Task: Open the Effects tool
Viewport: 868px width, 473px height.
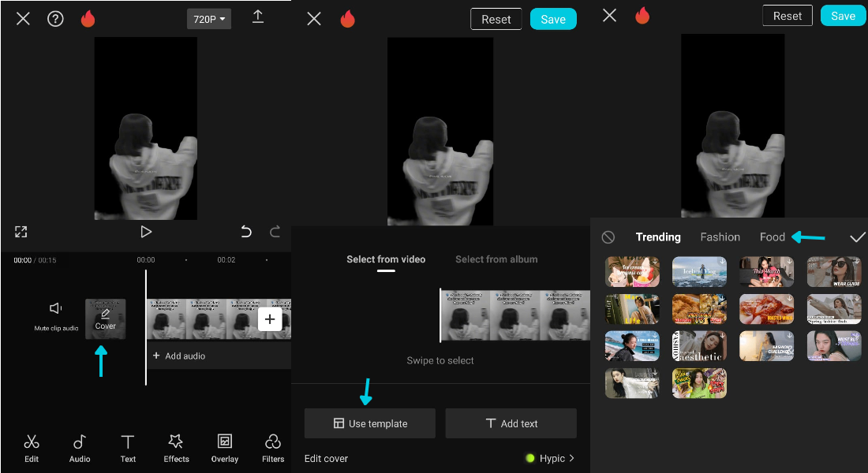Action: pos(176,449)
